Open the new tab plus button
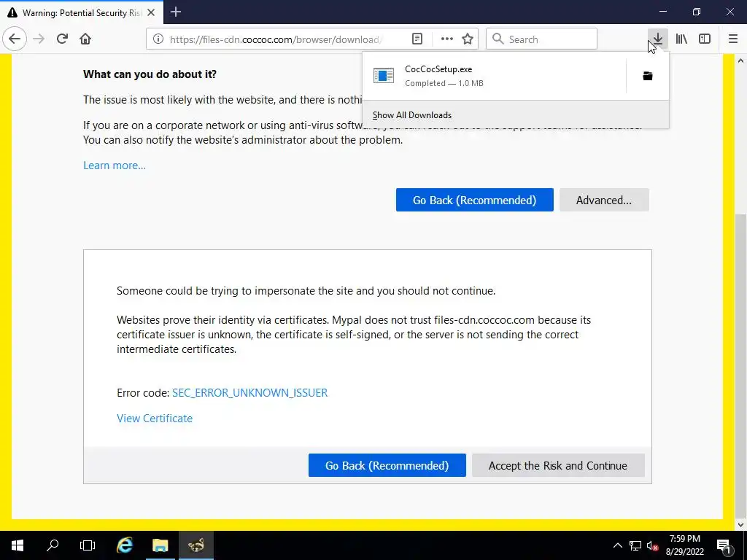Image resolution: width=747 pixels, height=560 pixels. point(176,12)
